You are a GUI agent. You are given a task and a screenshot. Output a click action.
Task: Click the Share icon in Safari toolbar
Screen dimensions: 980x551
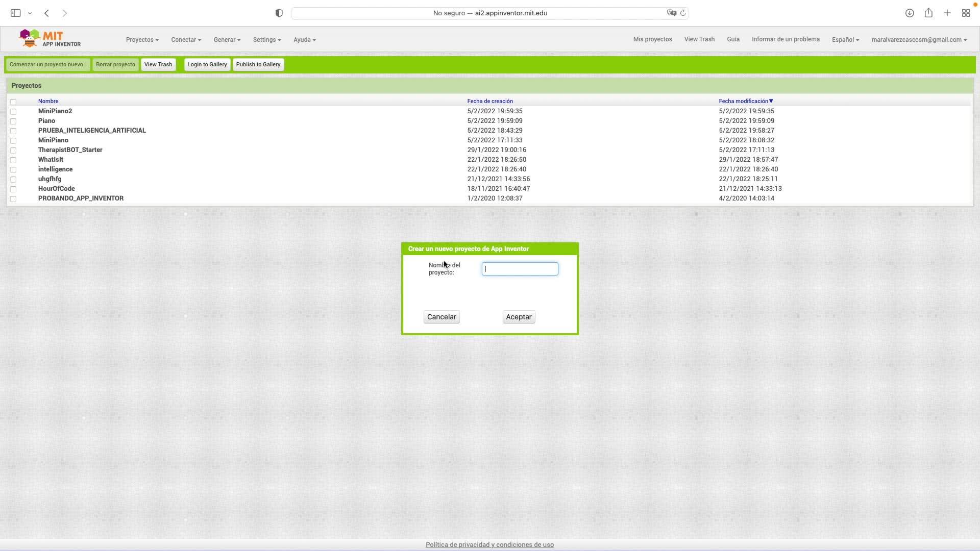[x=928, y=13]
